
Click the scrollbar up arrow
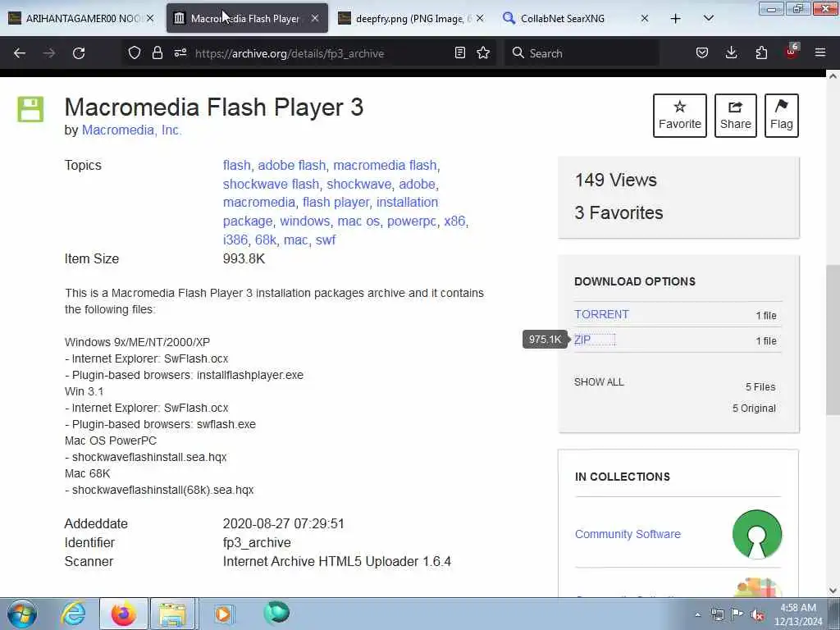(832, 76)
